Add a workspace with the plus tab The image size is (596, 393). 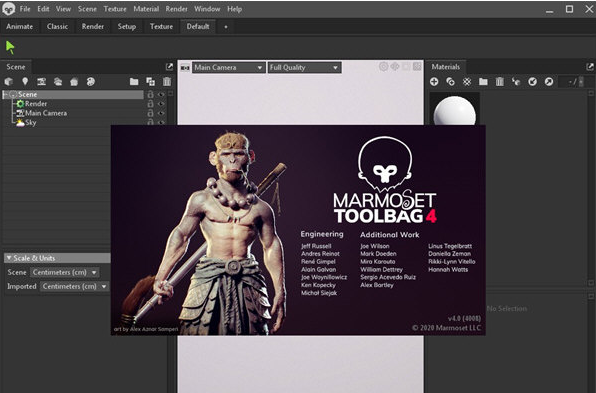(x=226, y=27)
